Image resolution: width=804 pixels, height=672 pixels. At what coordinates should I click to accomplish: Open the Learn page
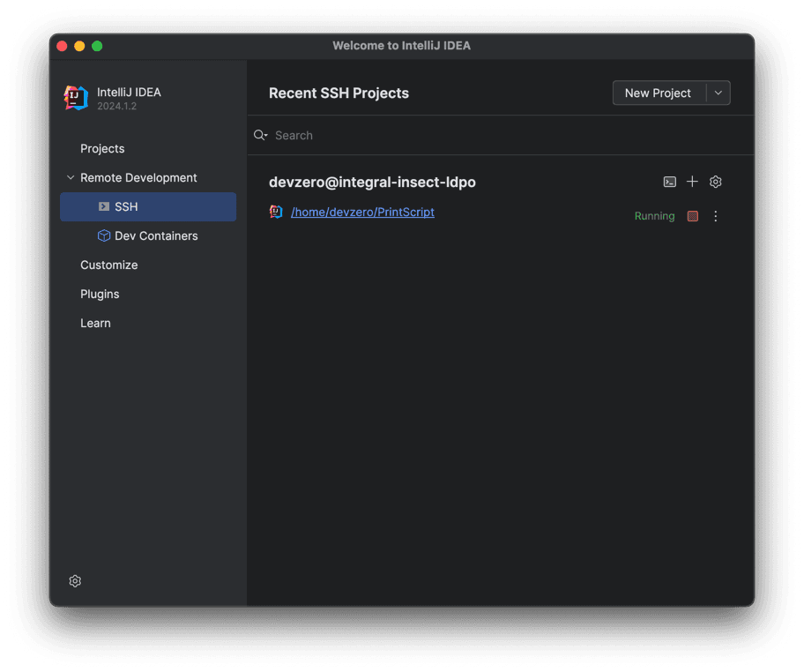95,323
